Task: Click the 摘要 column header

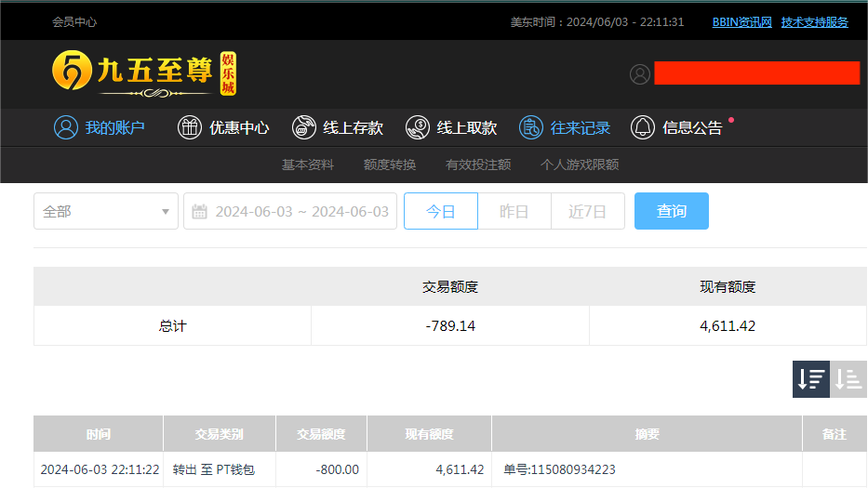Action: 647,434
